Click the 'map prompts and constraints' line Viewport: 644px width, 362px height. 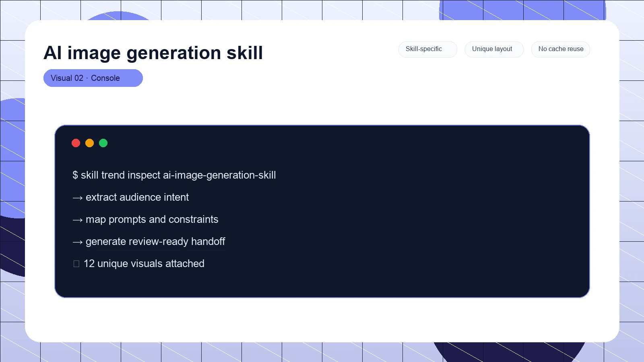[x=145, y=219]
